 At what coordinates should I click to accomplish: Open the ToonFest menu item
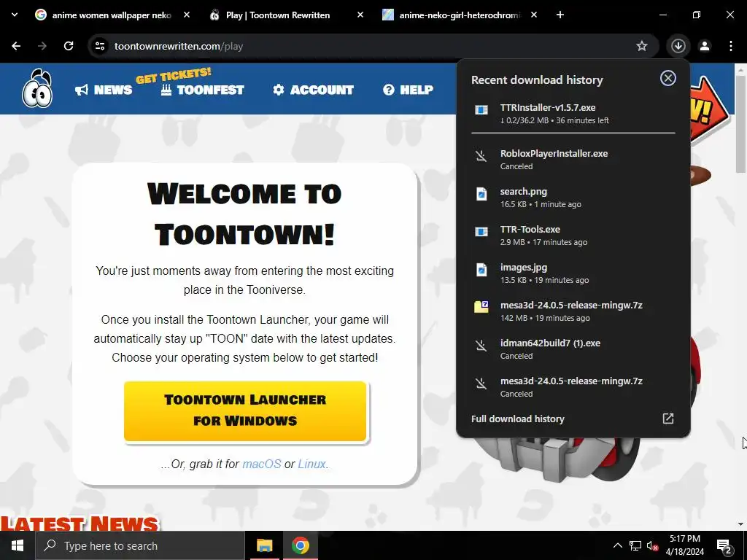[203, 90]
